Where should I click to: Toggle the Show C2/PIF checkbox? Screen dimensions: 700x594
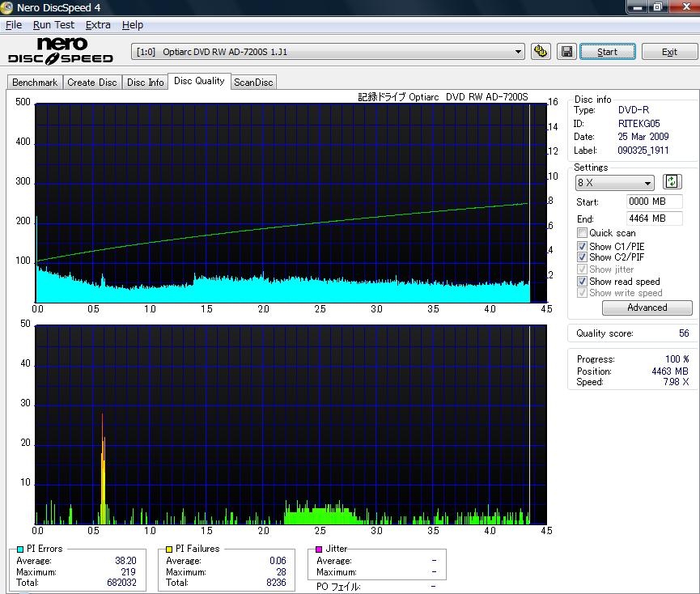pos(582,257)
